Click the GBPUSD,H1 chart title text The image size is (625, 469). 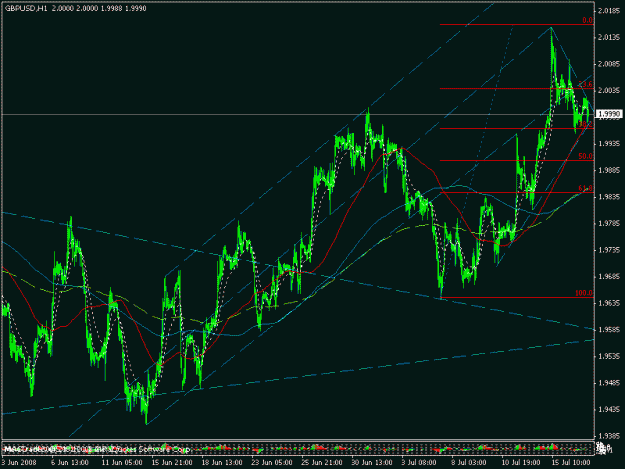tap(26, 8)
